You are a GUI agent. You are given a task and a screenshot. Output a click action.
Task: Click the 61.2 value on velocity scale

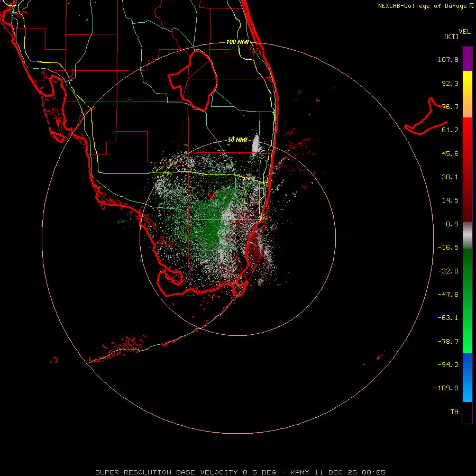tap(450, 130)
